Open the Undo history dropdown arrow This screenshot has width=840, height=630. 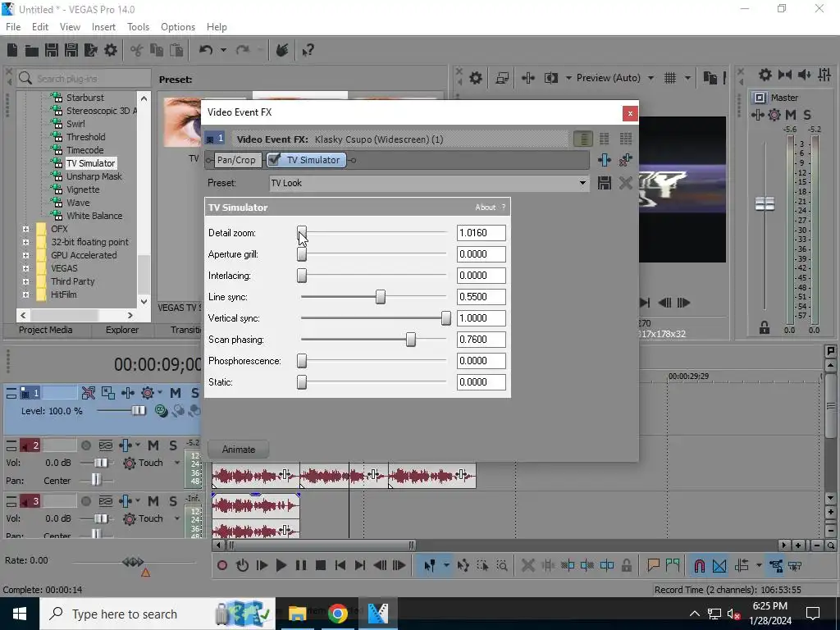[223, 50]
